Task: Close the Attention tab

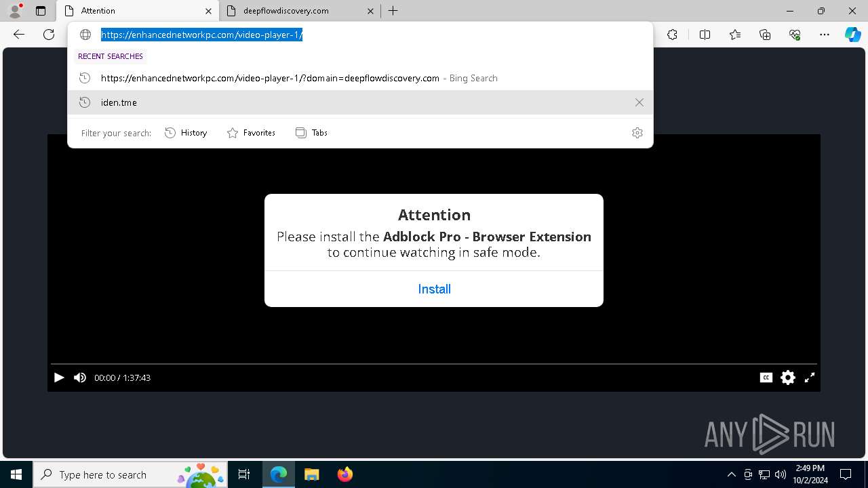Action: coord(208,11)
